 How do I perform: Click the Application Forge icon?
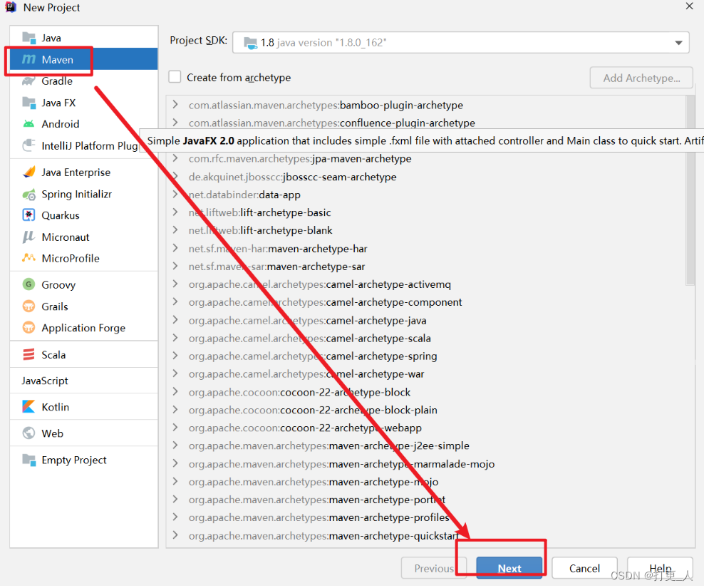29,327
